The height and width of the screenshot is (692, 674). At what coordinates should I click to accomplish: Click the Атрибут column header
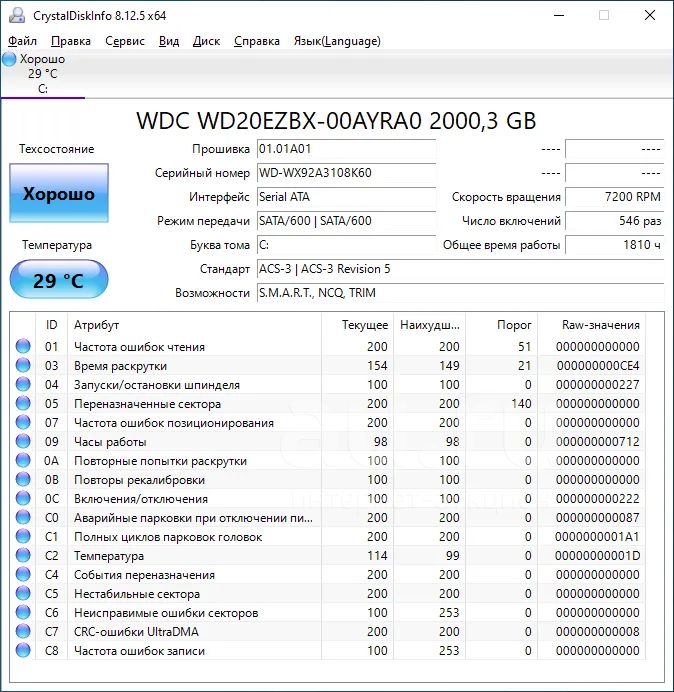(x=194, y=325)
